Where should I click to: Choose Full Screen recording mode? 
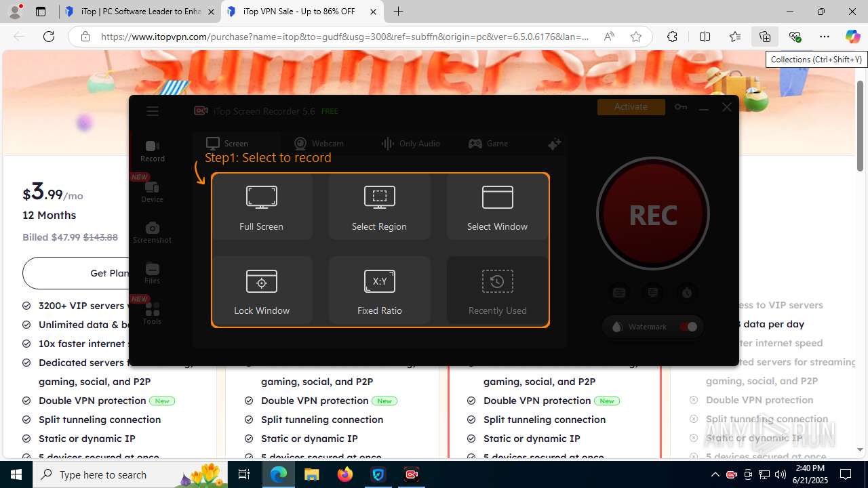262,207
